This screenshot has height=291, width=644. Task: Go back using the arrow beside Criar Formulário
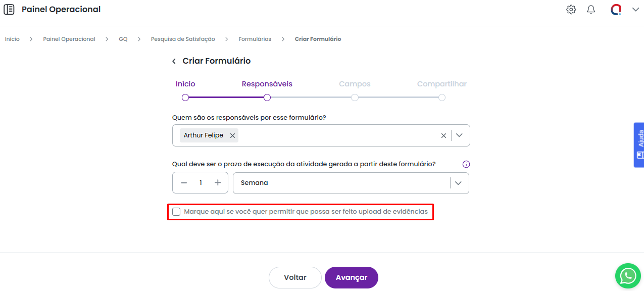coord(174,61)
